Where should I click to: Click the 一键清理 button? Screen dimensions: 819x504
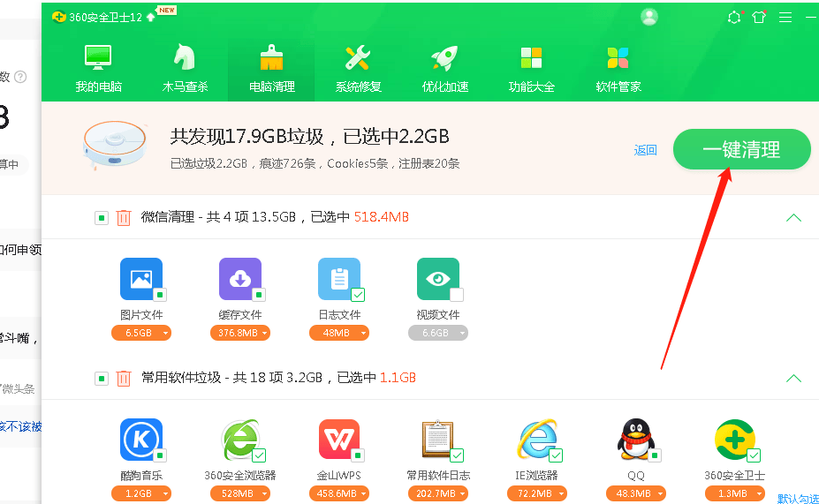pyautogui.click(x=741, y=150)
